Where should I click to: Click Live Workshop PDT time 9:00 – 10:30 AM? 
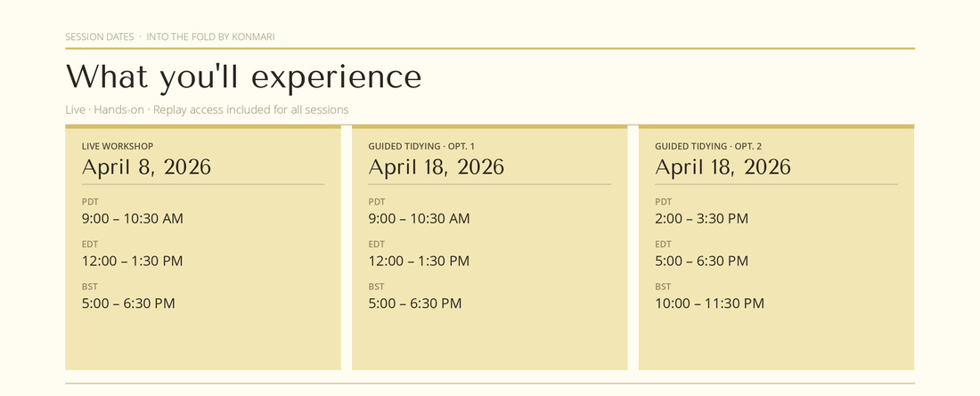click(132, 218)
